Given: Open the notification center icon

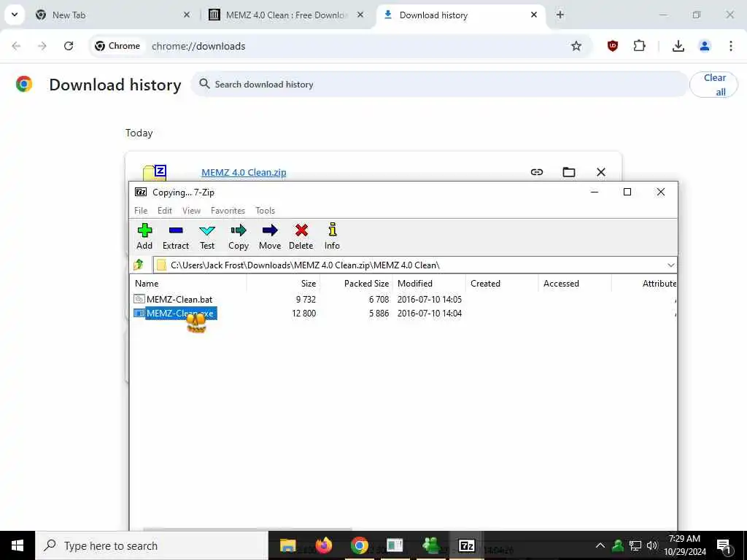Looking at the screenshot, I should click(x=724, y=545).
